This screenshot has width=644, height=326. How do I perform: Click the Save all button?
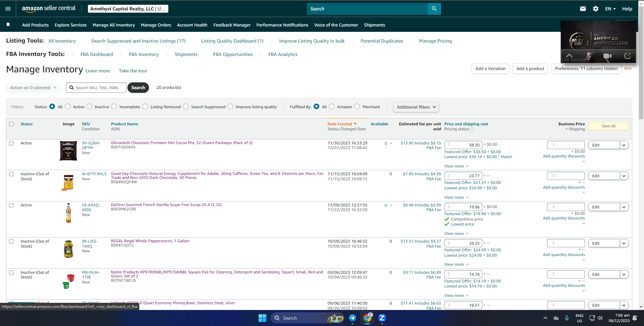pos(608,126)
